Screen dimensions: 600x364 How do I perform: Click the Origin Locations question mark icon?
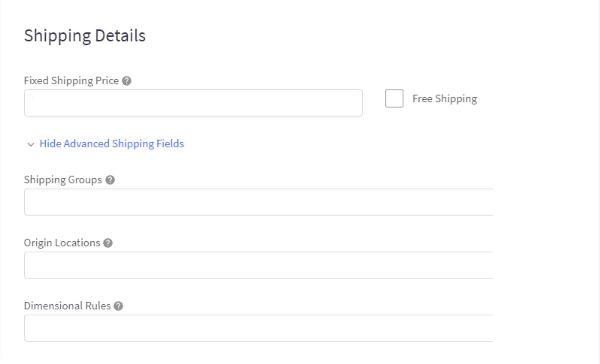pyautogui.click(x=108, y=243)
